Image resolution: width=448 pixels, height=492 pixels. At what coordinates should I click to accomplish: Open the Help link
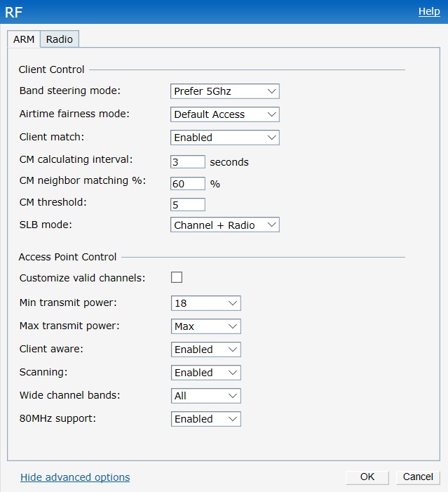(429, 11)
